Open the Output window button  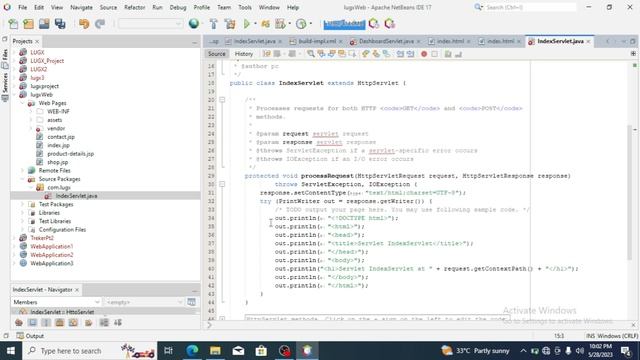pyautogui.click(x=30, y=336)
